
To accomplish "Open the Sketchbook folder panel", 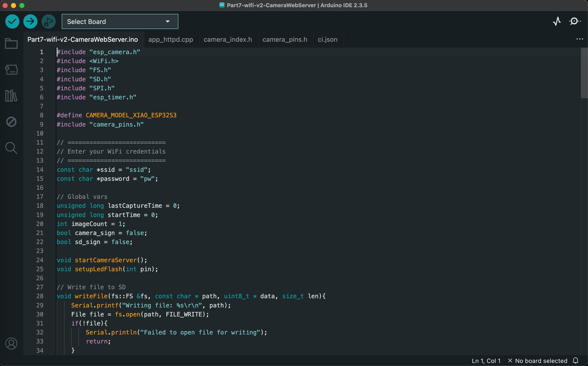I will click(11, 44).
